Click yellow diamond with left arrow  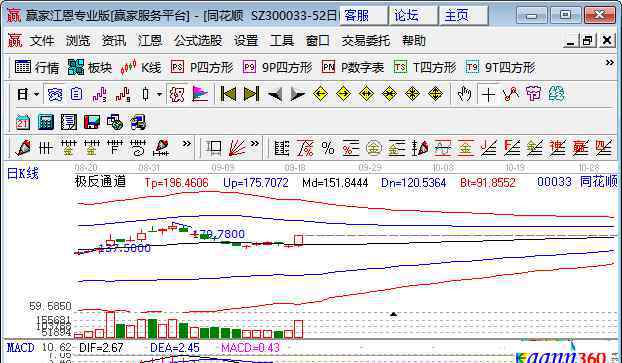pos(320,94)
